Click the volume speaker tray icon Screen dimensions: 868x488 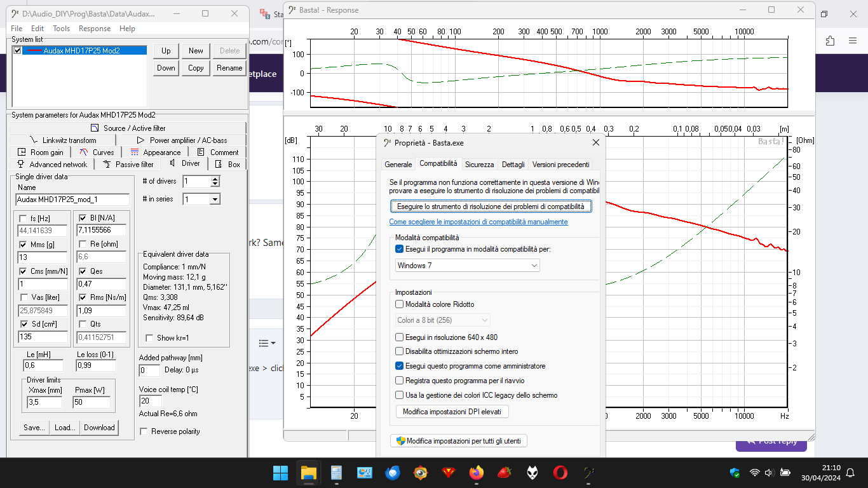[769, 473]
